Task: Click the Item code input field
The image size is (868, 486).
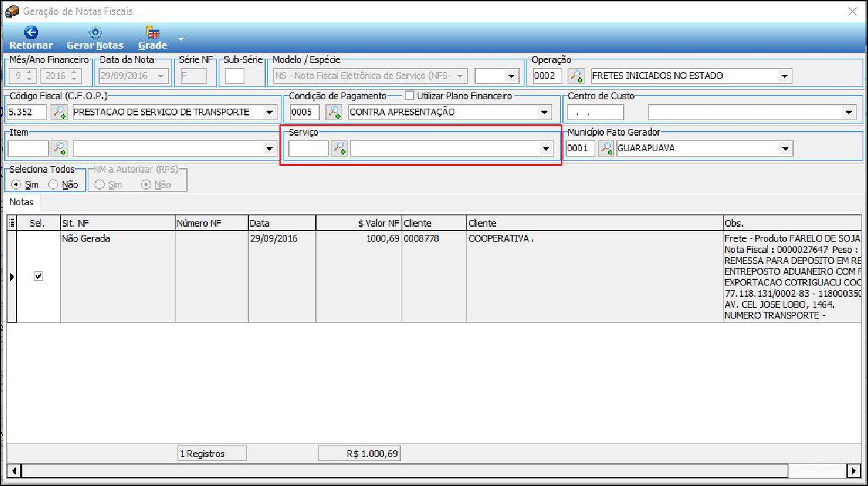Action: pyautogui.click(x=28, y=148)
